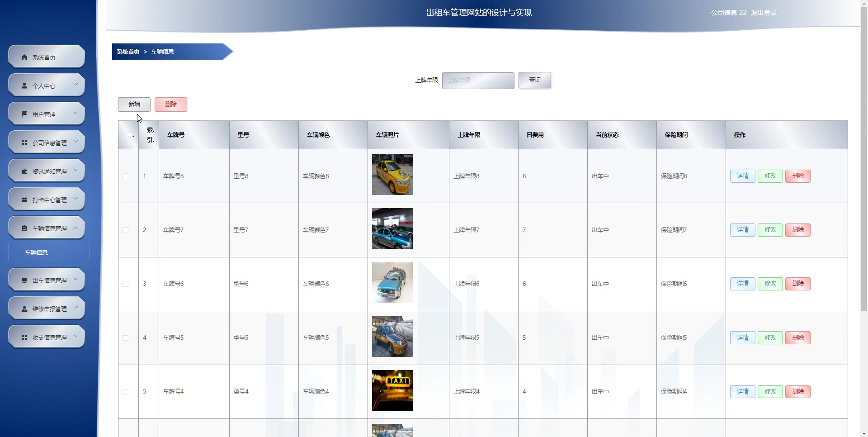Open 详情 for row 车牌号6

coord(743,284)
